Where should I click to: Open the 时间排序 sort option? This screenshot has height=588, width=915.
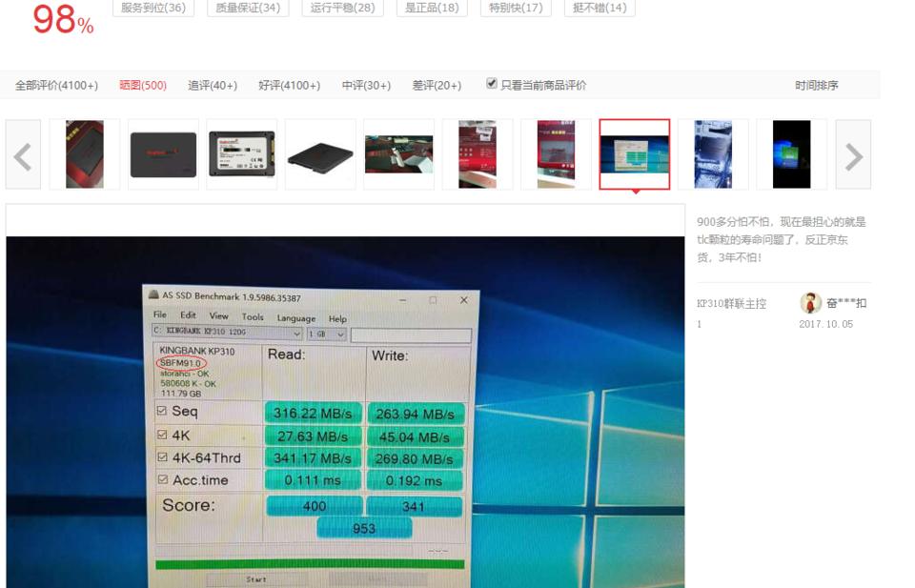(818, 84)
